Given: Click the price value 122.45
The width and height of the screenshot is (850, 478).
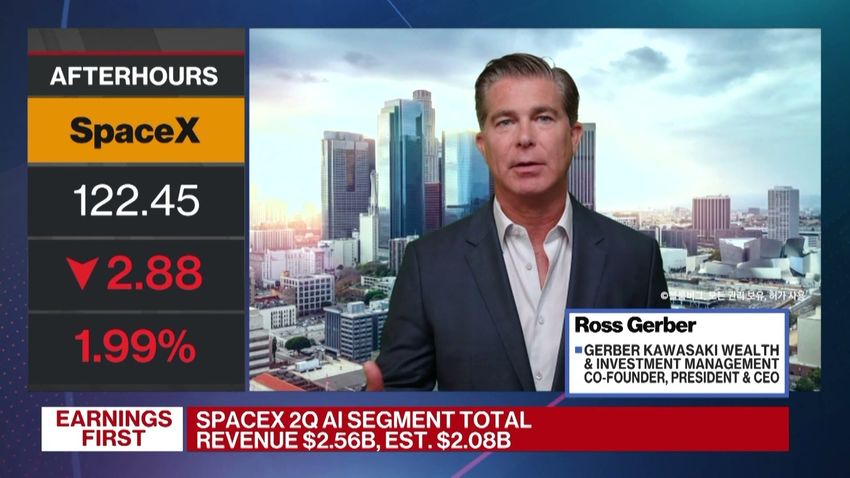Looking at the screenshot, I should 136,201.
